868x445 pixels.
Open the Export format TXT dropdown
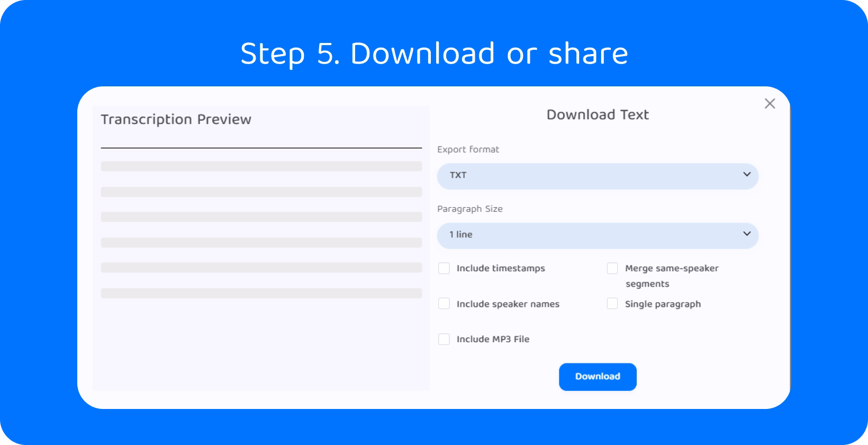597,176
